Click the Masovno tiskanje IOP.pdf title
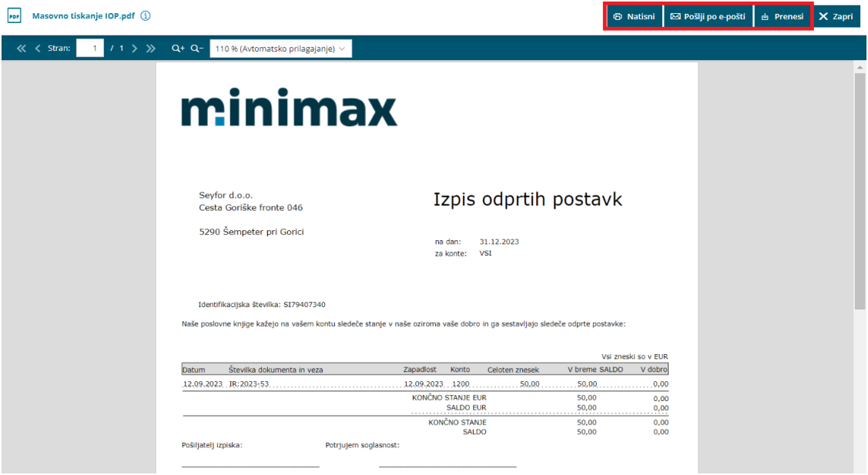 pyautogui.click(x=84, y=15)
